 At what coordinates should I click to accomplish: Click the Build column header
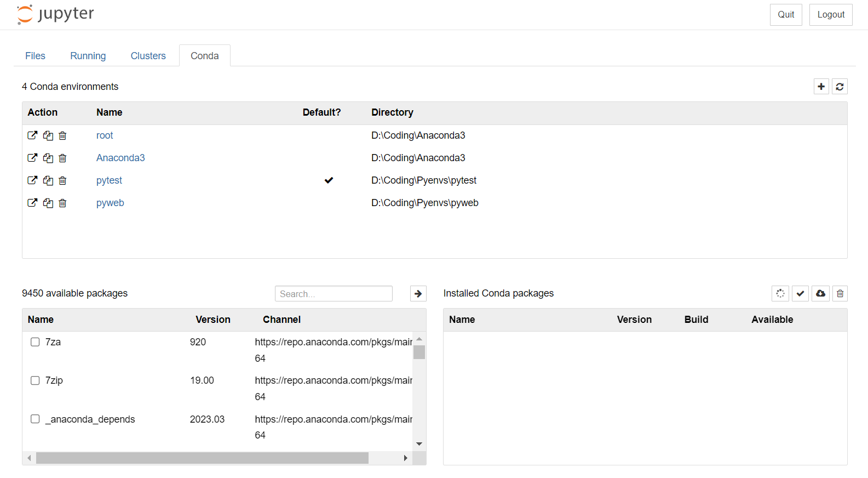pyautogui.click(x=696, y=320)
